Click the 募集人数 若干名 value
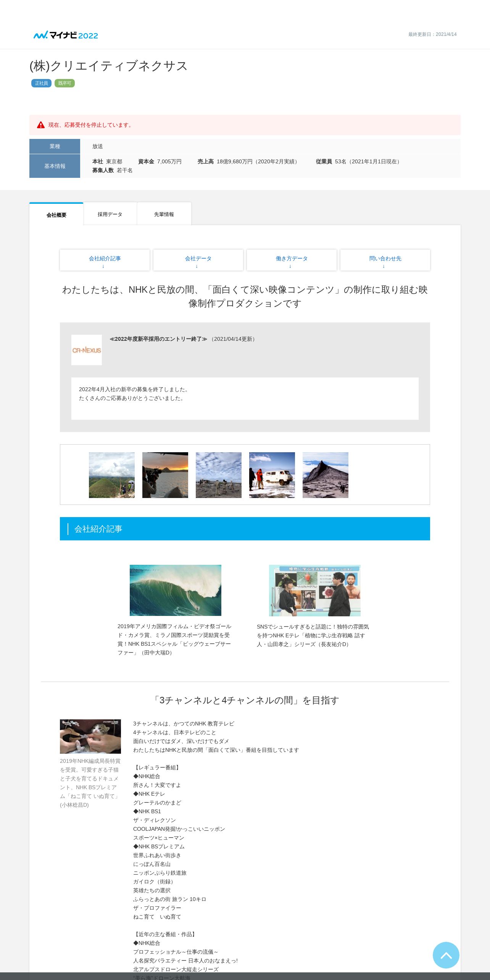The image size is (490, 980). 113,170
